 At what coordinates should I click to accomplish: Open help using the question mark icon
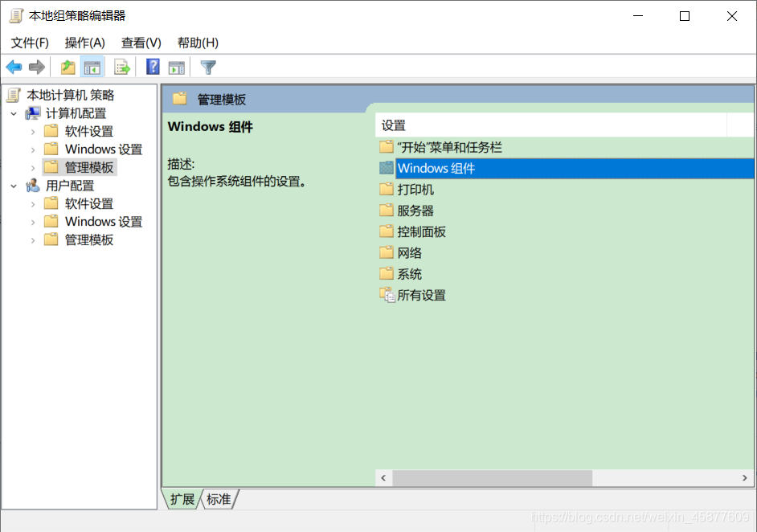153,67
